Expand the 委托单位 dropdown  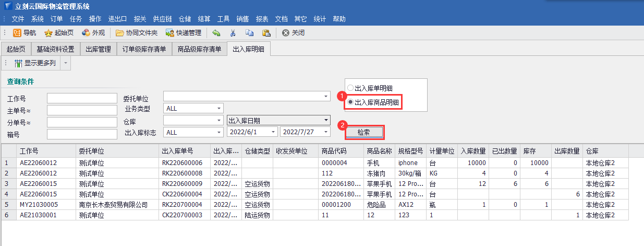(326, 97)
